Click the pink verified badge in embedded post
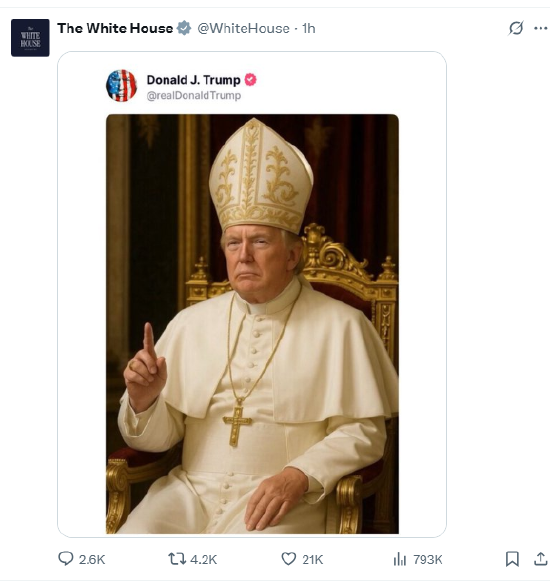 251,80
